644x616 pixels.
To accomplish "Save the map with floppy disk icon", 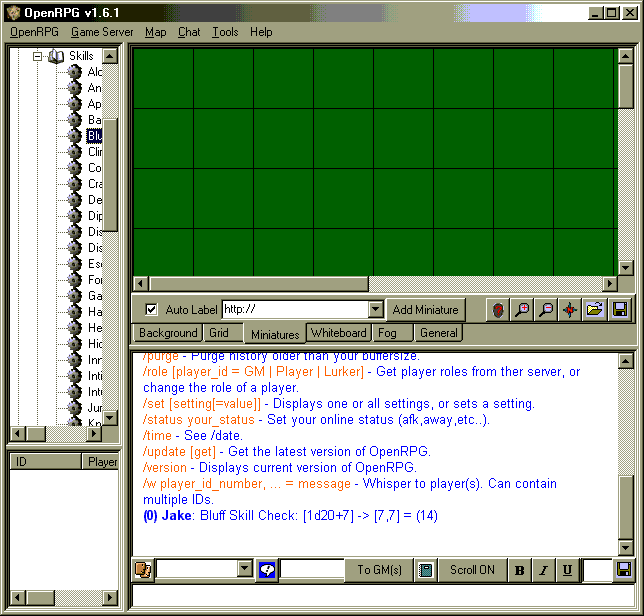I will point(620,310).
